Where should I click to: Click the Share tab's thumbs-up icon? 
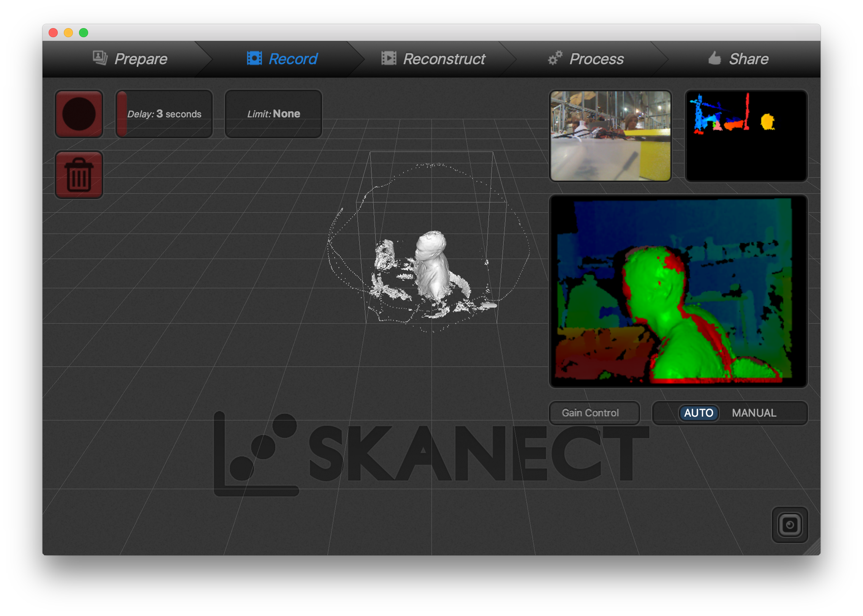[715, 58]
